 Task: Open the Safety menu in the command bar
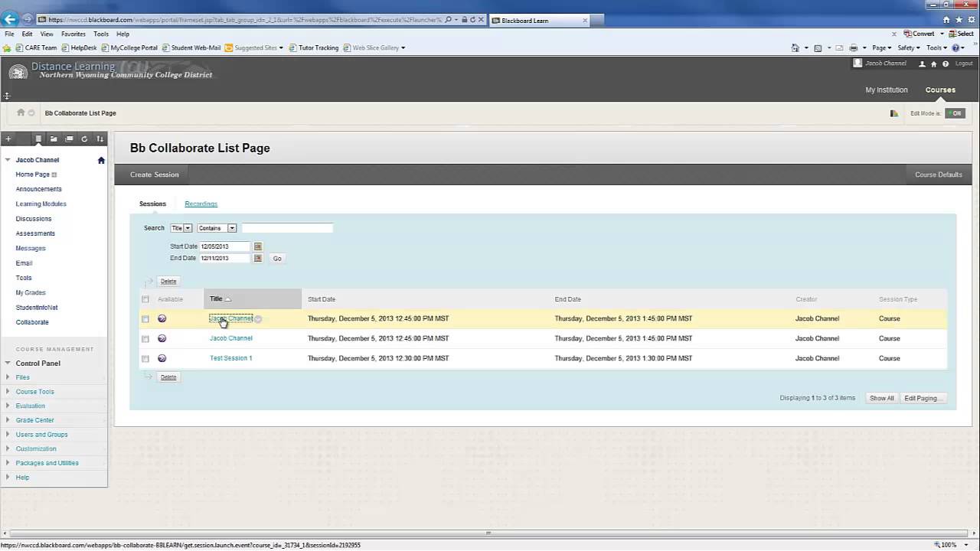tap(908, 47)
